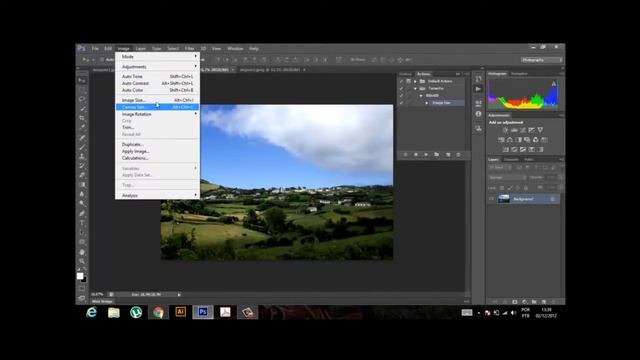Choose Duplicate from the Image menu
The height and width of the screenshot is (360, 640).
(158, 144)
